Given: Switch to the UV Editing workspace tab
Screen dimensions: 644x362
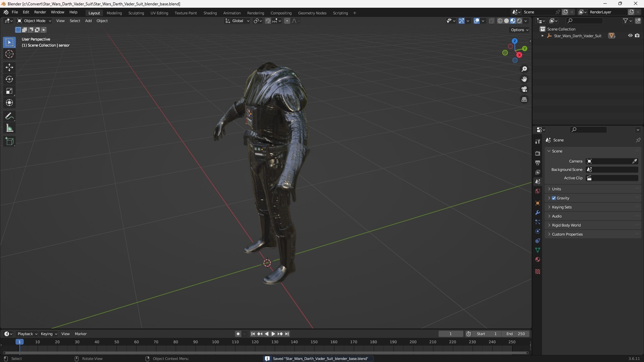Looking at the screenshot, I should [x=159, y=13].
